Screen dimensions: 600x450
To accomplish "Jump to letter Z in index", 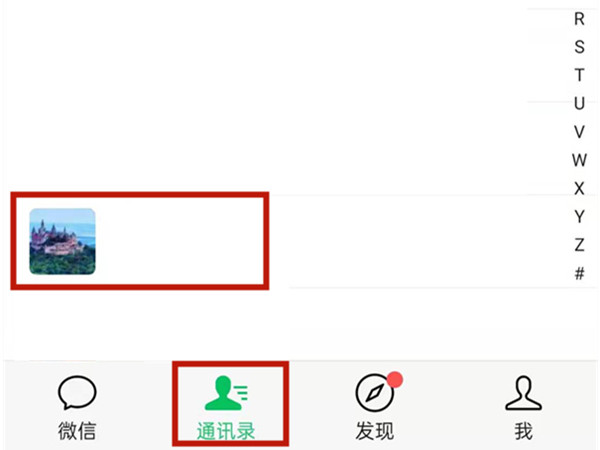I will click(579, 245).
